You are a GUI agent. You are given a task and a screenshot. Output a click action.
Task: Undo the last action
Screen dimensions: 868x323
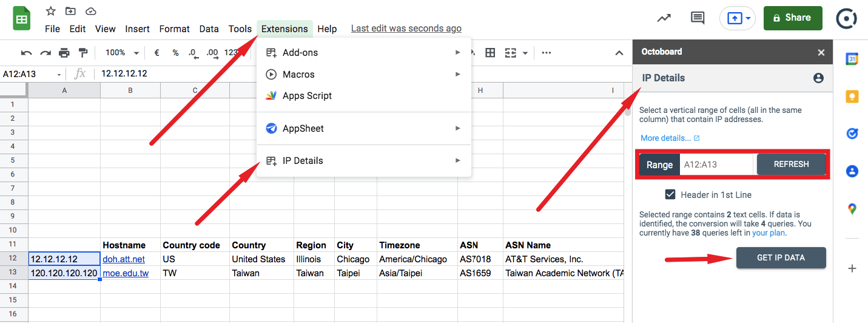[26, 53]
